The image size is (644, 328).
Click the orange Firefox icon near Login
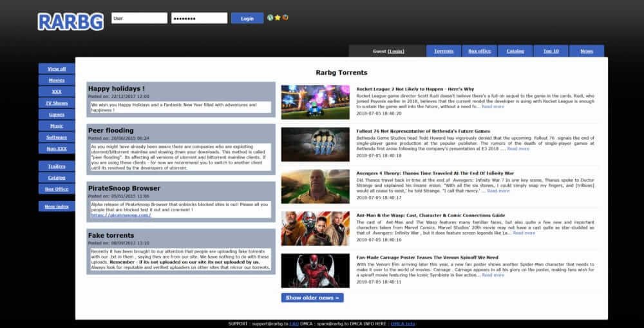click(285, 17)
